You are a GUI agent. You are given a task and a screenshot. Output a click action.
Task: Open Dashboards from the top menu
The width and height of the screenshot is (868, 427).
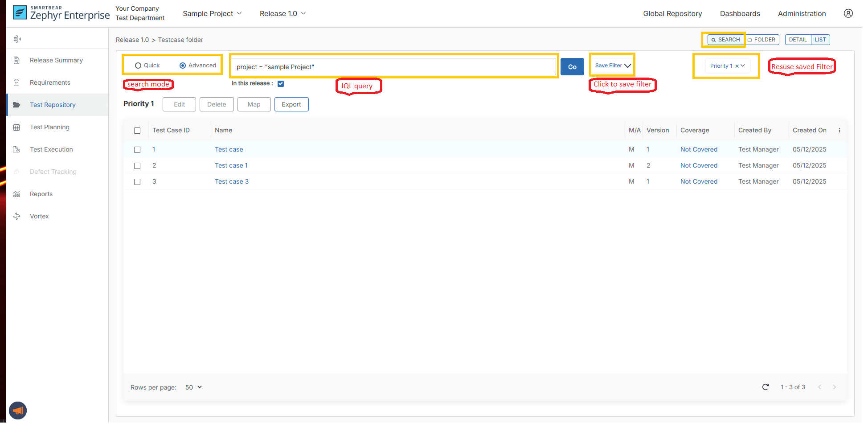[x=740, y=14]
